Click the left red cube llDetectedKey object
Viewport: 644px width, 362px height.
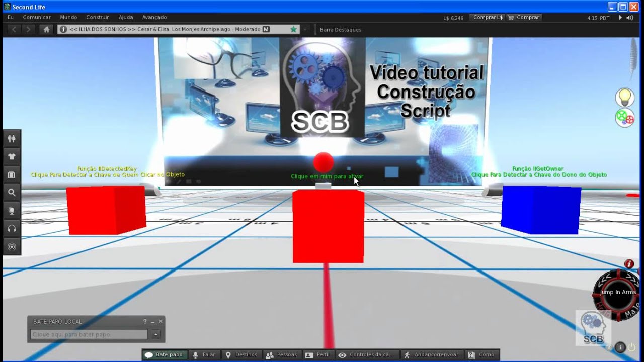(106, 210)
